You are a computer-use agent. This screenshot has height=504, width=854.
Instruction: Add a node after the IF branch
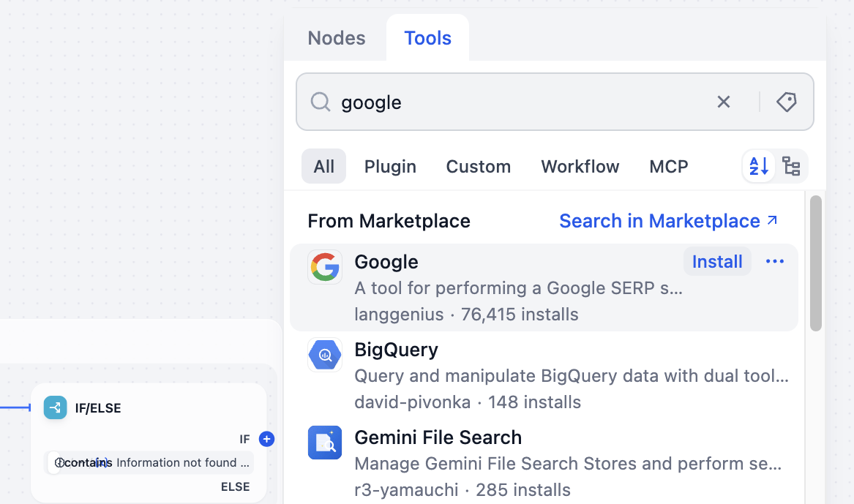coord(266,439)
